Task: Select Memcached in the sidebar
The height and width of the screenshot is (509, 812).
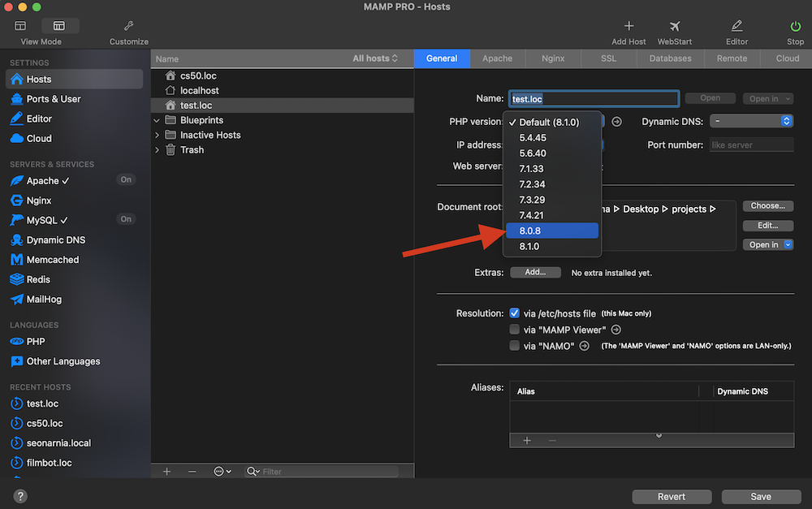Action: click(x=53, y=260)
